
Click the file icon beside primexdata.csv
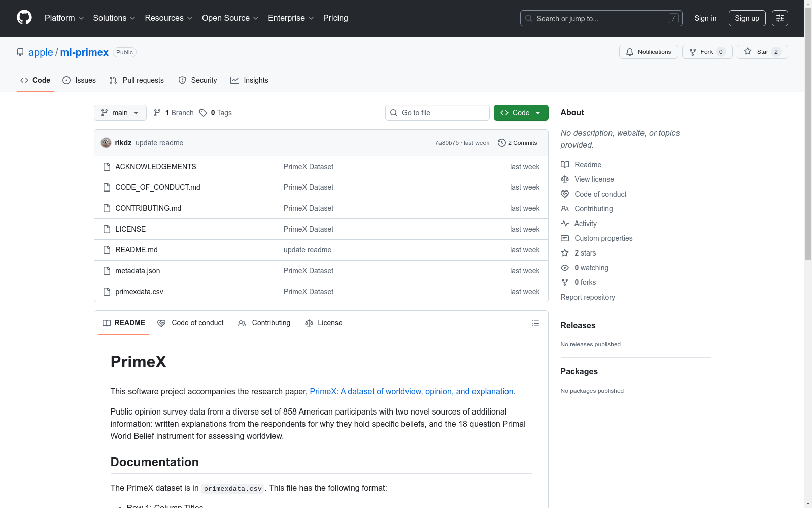(107, 292)
